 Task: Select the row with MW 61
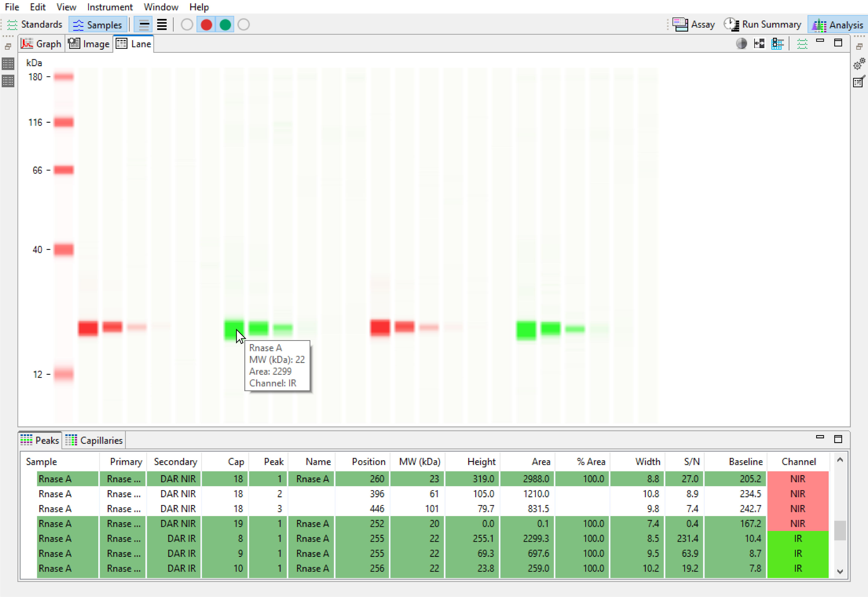point(433,494)
